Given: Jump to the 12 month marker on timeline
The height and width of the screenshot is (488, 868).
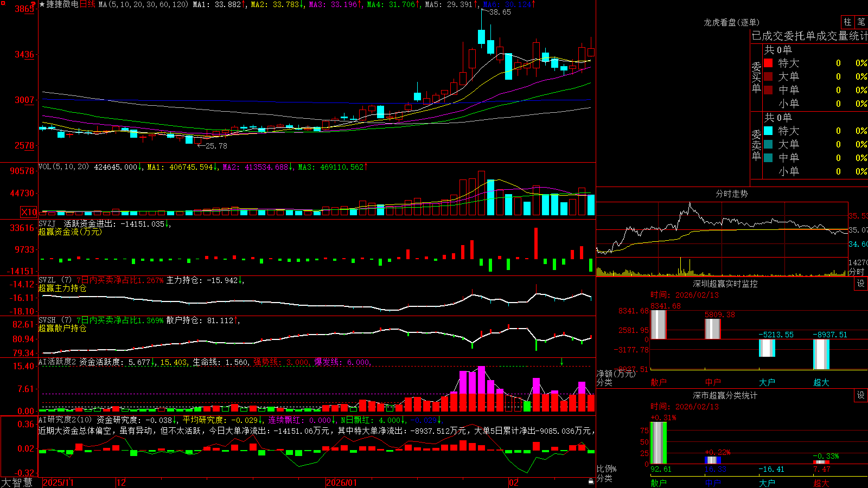Looking at the screenshot, I should tap(122, 483).
